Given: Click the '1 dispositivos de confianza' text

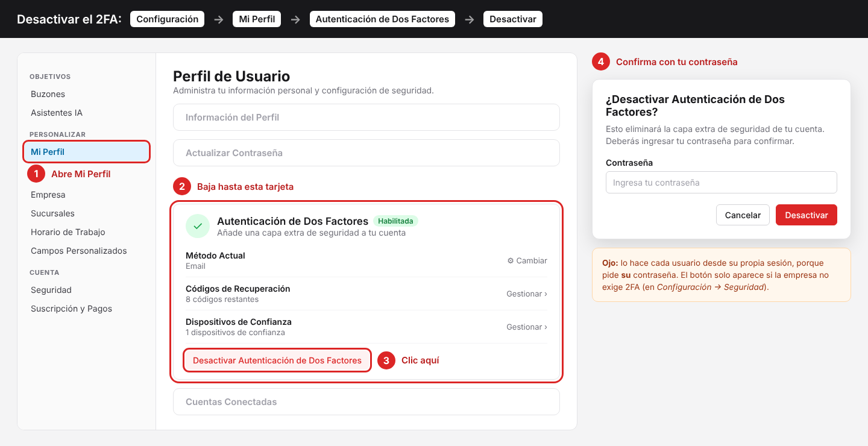Looking at the screenshot, I should pos(235,333).
